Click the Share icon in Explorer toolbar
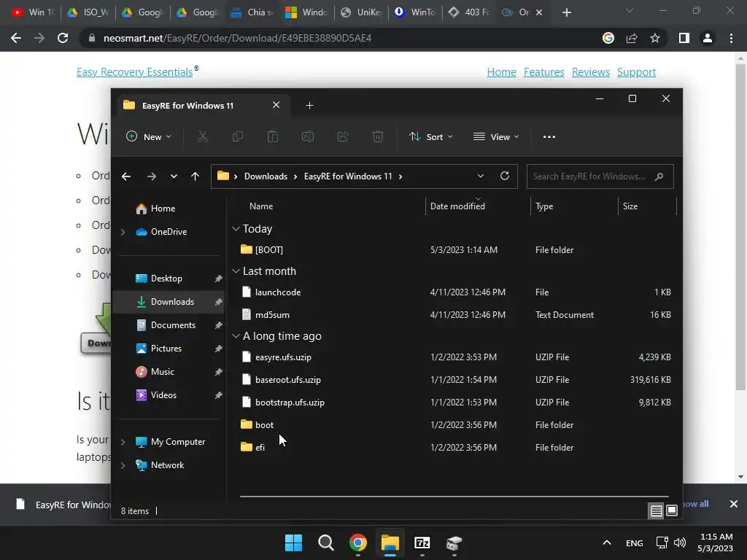The width and height of the screenshot is (747, 560). (343, 136)
